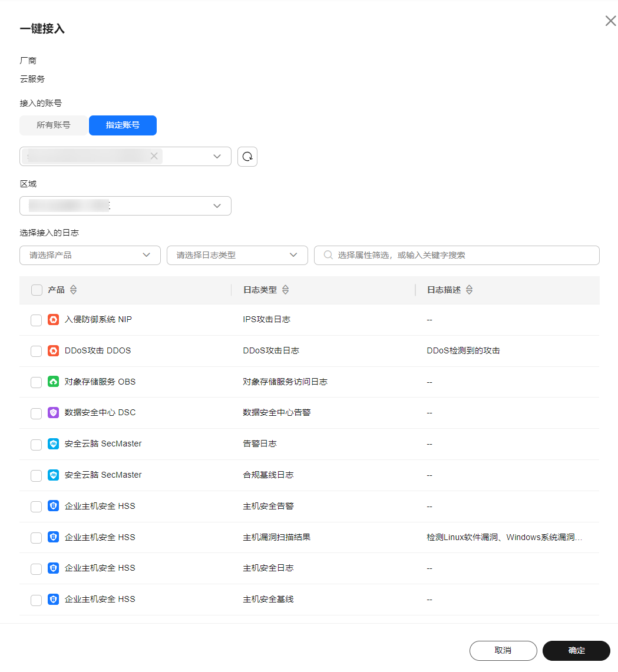The width and height of the screenshot is (618, 672).
Task: Click the 日志描述 column header text
Action: coord(444,290)
